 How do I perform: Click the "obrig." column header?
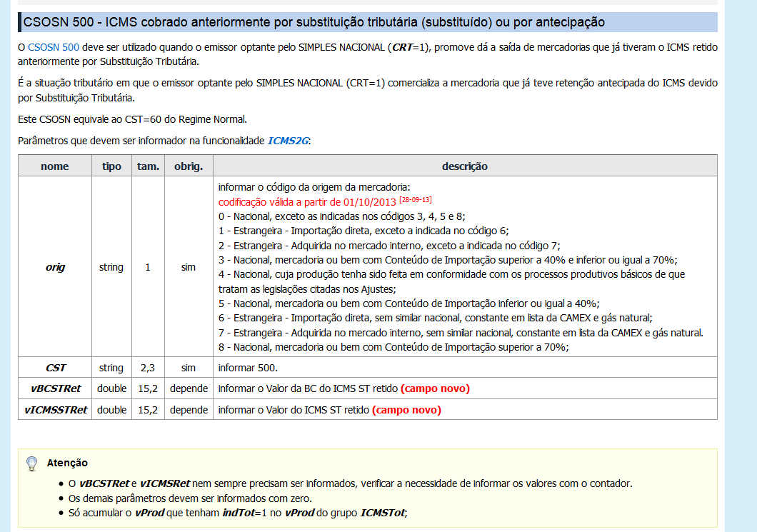tap(187, 165)
